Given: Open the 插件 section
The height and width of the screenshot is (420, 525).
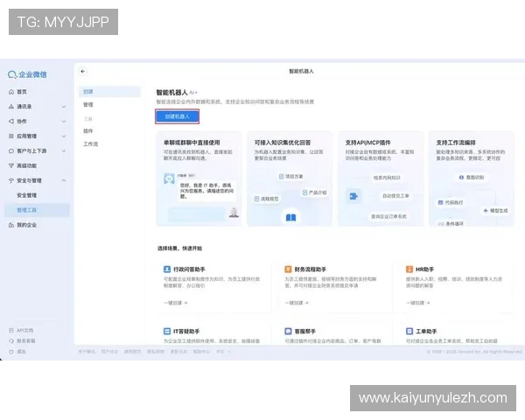Looking at the screenshot, I should [x=88, y=131].
